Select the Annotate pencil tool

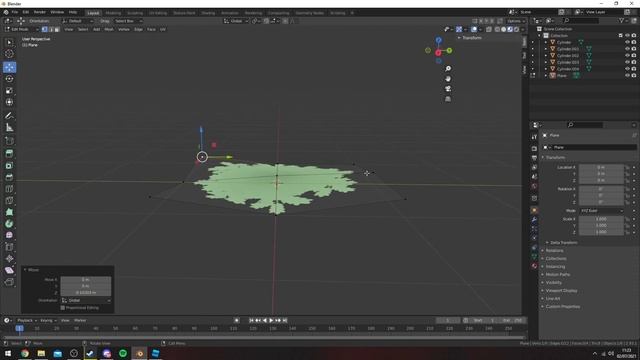point(9,116)
